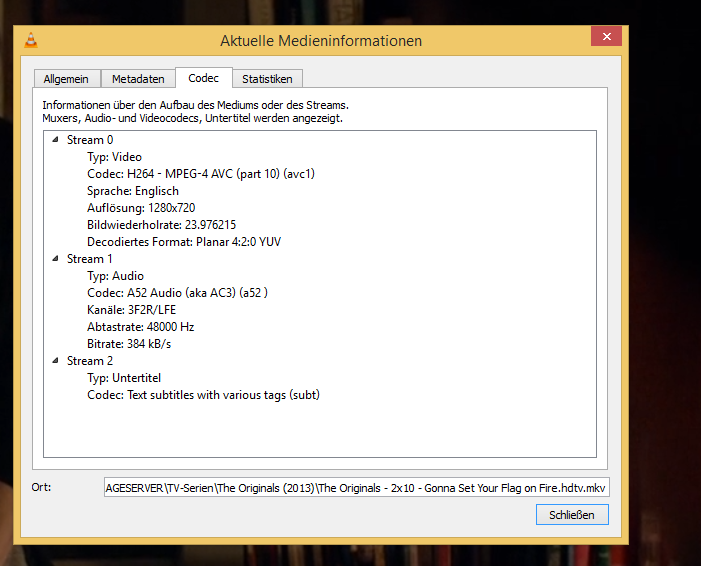Select the 'Text subtitles with various tags' row

pos(203,395)
